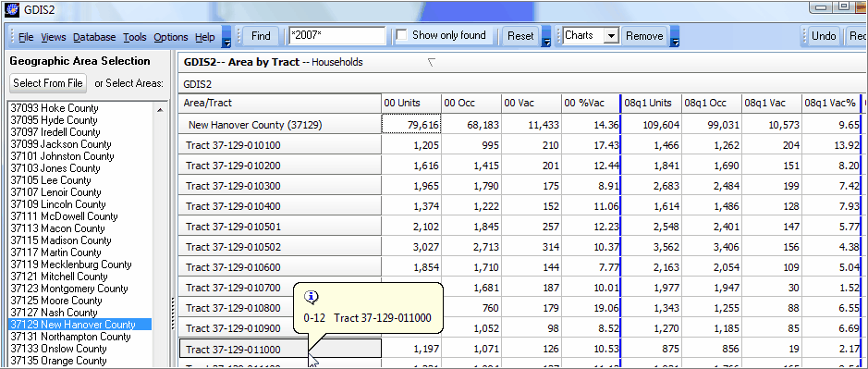
Task: Select row Tract 37-129-010100
Action: pyautogui.click(x=279, y=145)
